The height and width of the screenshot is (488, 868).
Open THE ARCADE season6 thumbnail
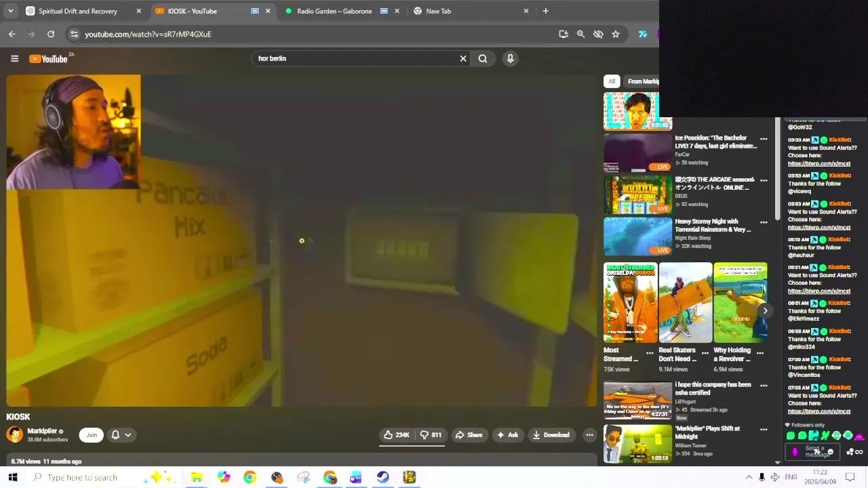point(637,195)
